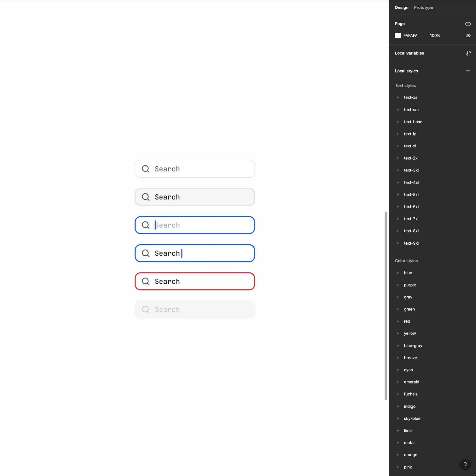Expand the text-xl style group
This screenshot has height=476, width=476.
coord(398,146)
